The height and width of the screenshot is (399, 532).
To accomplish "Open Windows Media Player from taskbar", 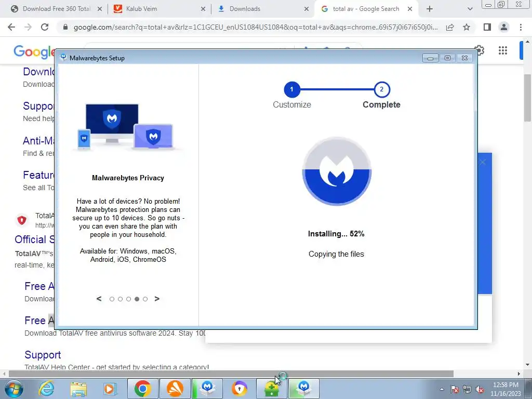I will pos(110,389).
